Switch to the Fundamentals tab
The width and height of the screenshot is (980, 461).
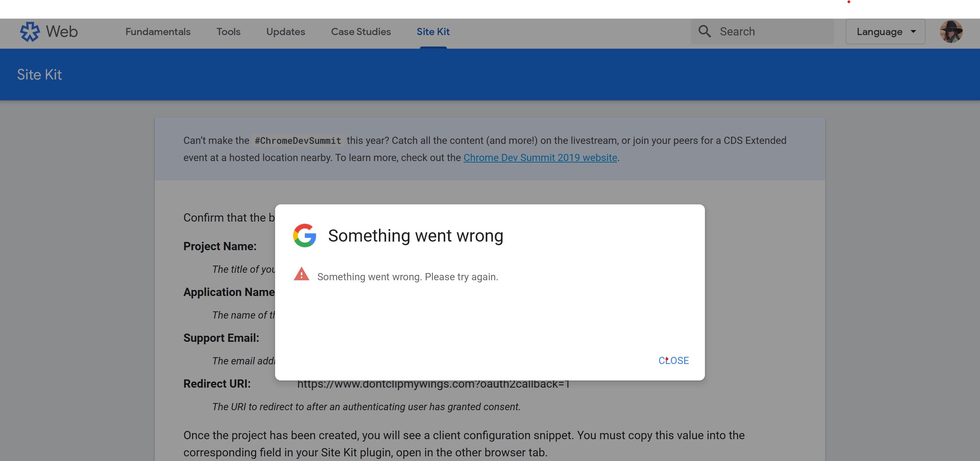(158, 31)
